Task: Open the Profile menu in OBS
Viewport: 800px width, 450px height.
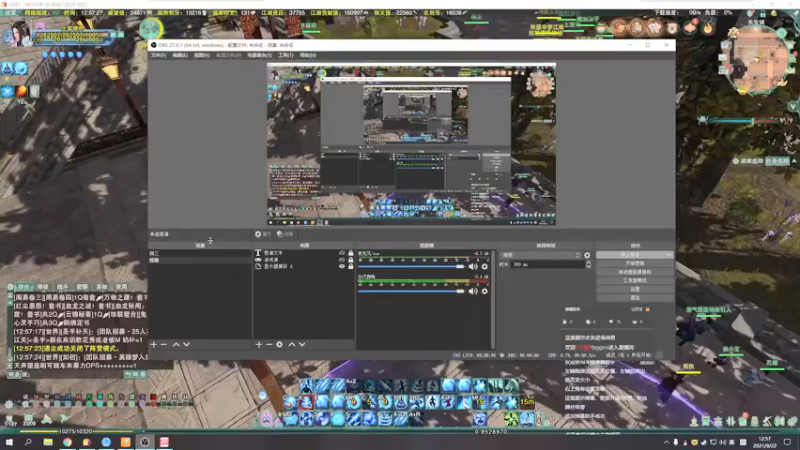Action: pyautogui.click(x=228, y=55)
